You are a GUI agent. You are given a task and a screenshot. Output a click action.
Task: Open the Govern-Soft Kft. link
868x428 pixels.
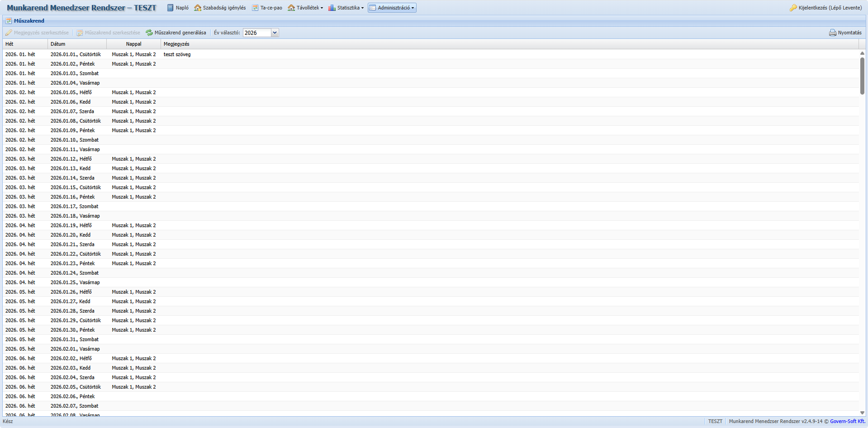tap(847, 421)
